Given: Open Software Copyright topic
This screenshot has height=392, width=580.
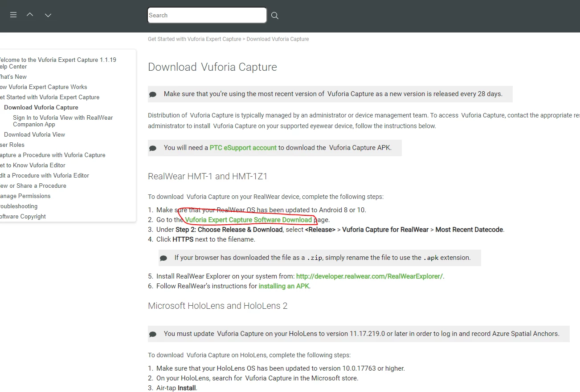Looking at the screenshot, I should pos(23,216).
